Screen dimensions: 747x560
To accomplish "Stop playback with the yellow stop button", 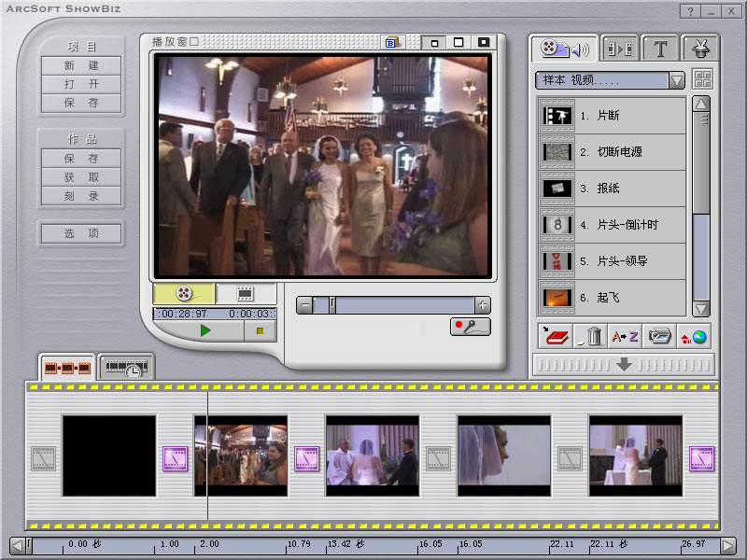I will [261, 330].
